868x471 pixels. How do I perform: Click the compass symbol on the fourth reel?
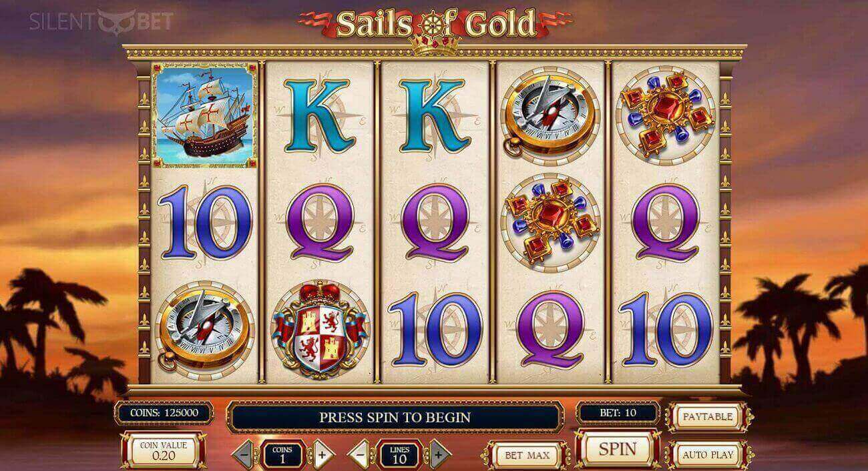tap(550, 112)
